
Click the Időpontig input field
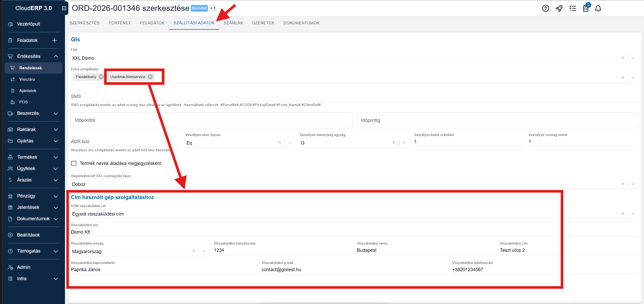(497, 120)
